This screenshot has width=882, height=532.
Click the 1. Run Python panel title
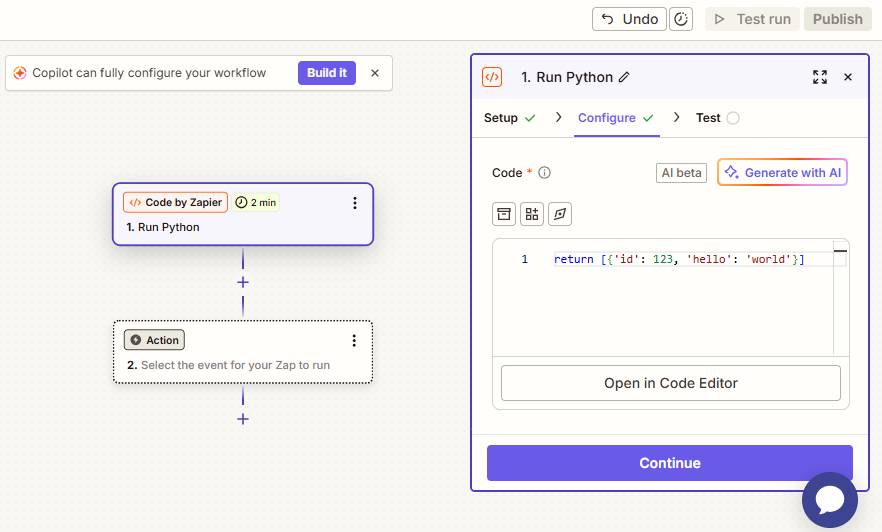566,77
